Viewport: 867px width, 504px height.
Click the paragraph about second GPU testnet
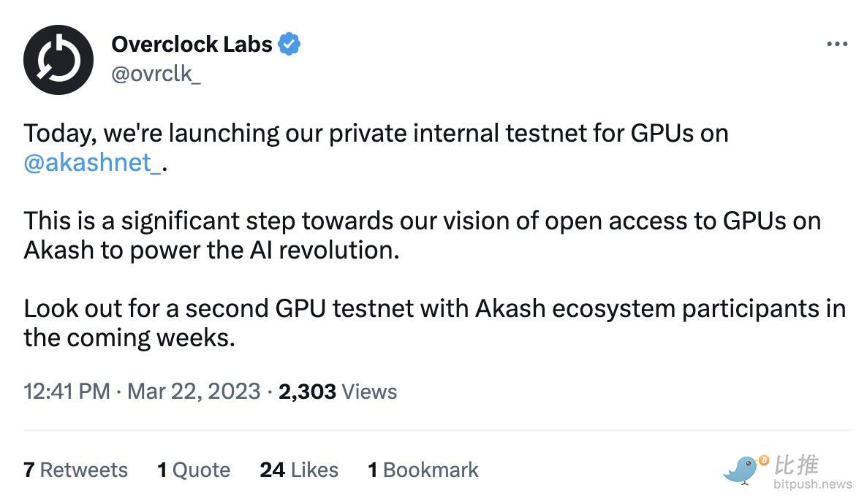tap(435, 323)
